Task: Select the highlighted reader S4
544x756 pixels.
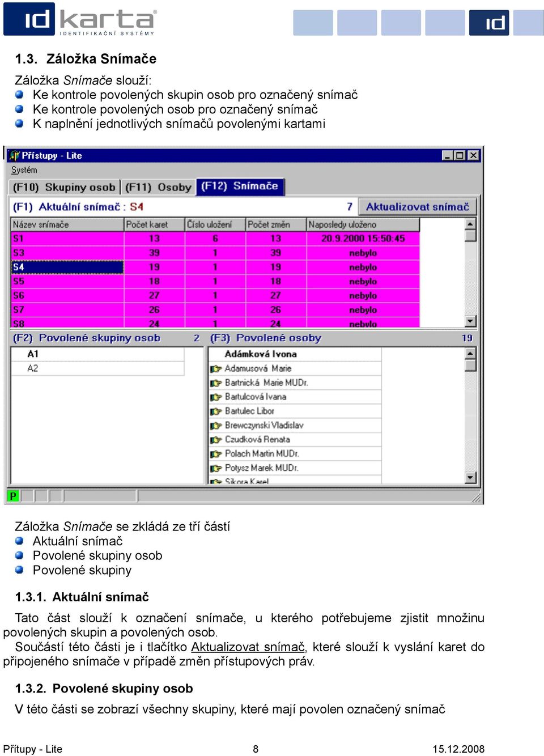Action: click(x=67, y=267)
